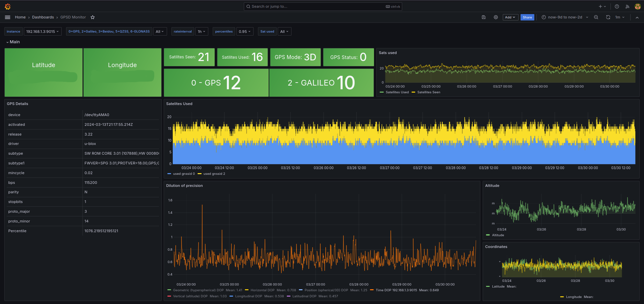Open the navigation hamburger menu
Screen dimensions: 644x304
(x=7, y=17)
